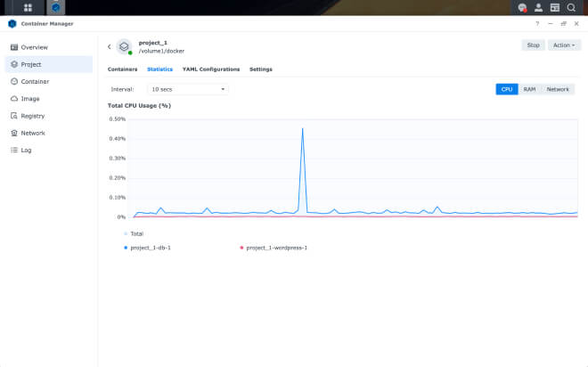The width and height of the screenshot is (588, 367).
Task: Click the Container Manager taskbar icon
Action: tap(56, 7)
